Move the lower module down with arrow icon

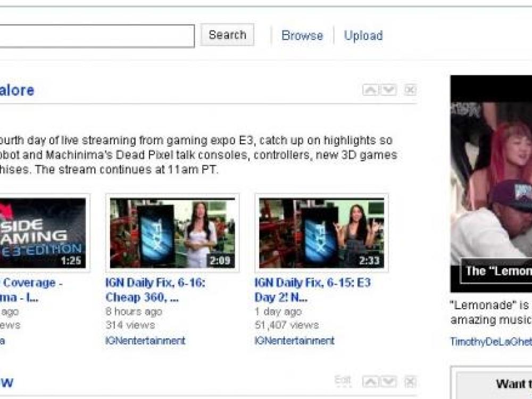tap(389, 381)
